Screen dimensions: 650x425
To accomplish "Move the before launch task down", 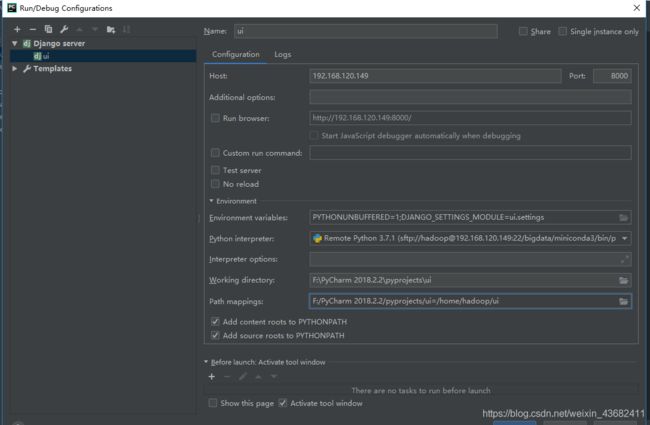I will click(274, 376).
